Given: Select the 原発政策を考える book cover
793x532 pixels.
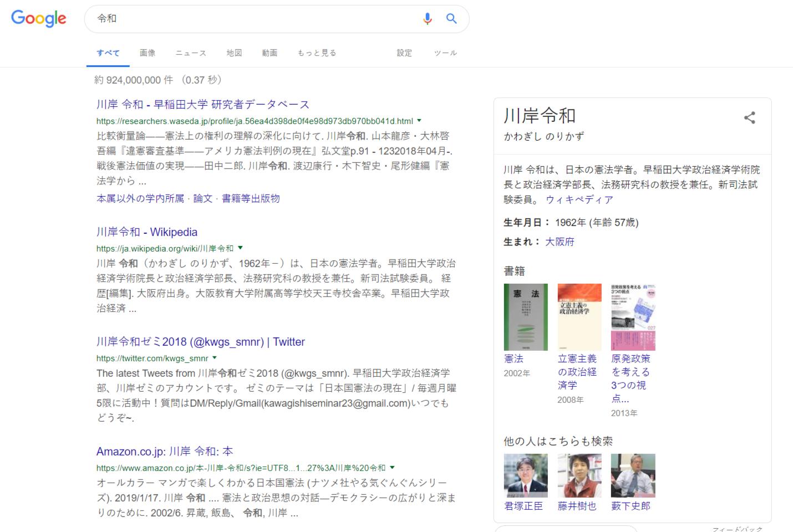Looking at the screenshot, I should point(633,317).
